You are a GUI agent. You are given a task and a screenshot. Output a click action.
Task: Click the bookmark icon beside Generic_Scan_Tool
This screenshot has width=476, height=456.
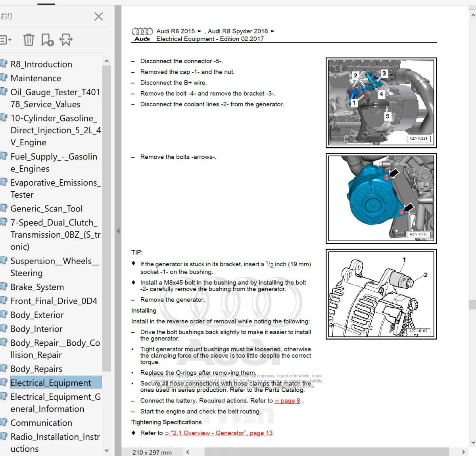pos(4,208)
